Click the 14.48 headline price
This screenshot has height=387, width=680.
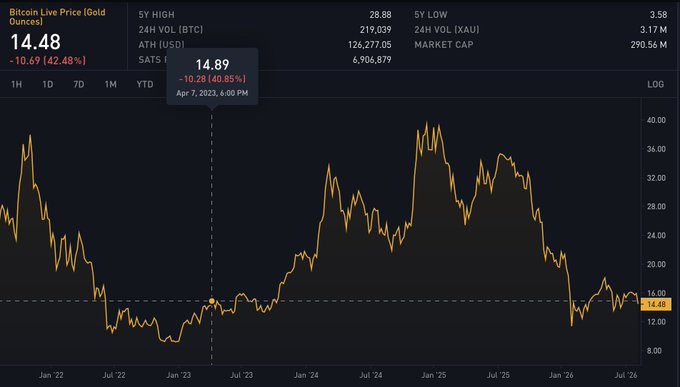coord(36,42)
